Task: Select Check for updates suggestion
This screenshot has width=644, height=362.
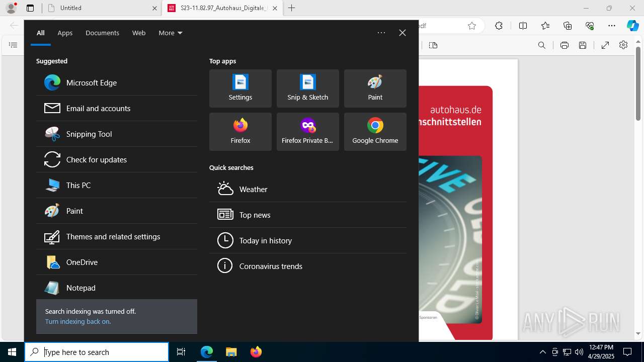Action: (x=117, y=159)
